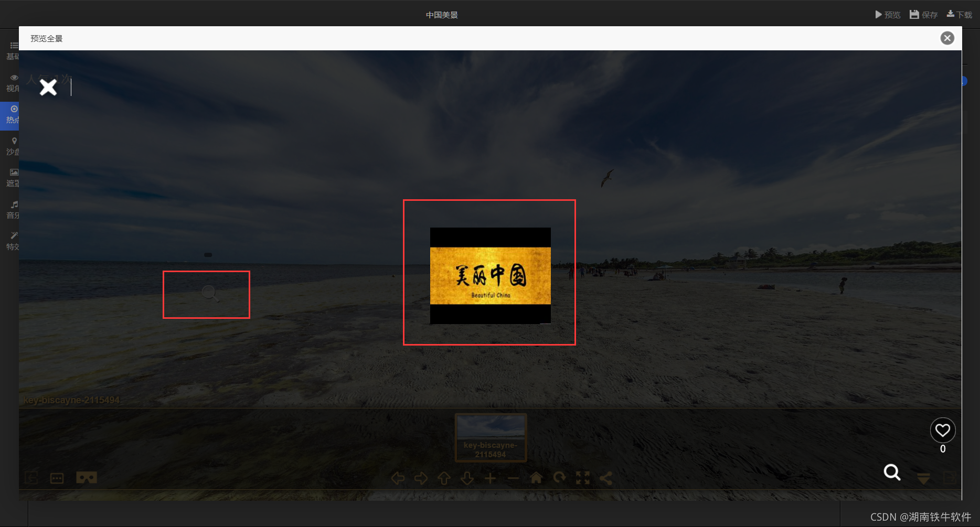Select the key-biscayne-2115494 scene thumbnail
Image resolution: width=980 pixels, height=527 pixels.
(x=491, y=437)
